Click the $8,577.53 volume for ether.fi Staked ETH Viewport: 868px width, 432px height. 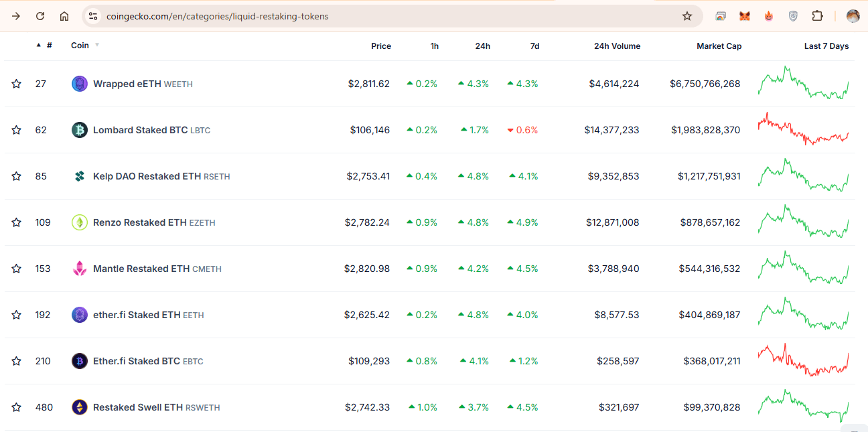pyautogui.click(x=617, y=315)
